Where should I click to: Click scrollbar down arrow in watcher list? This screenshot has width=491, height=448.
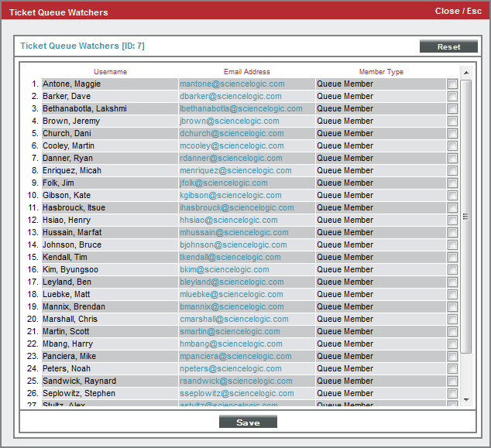tap(466, 399)
